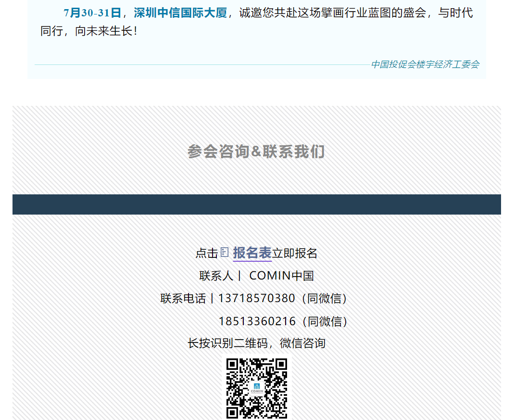Image resolution: width=515 pixels, height=420 pixels.
Task: Click the bold text 深圳中信国际大厦
Action: [x=180, y=13]
